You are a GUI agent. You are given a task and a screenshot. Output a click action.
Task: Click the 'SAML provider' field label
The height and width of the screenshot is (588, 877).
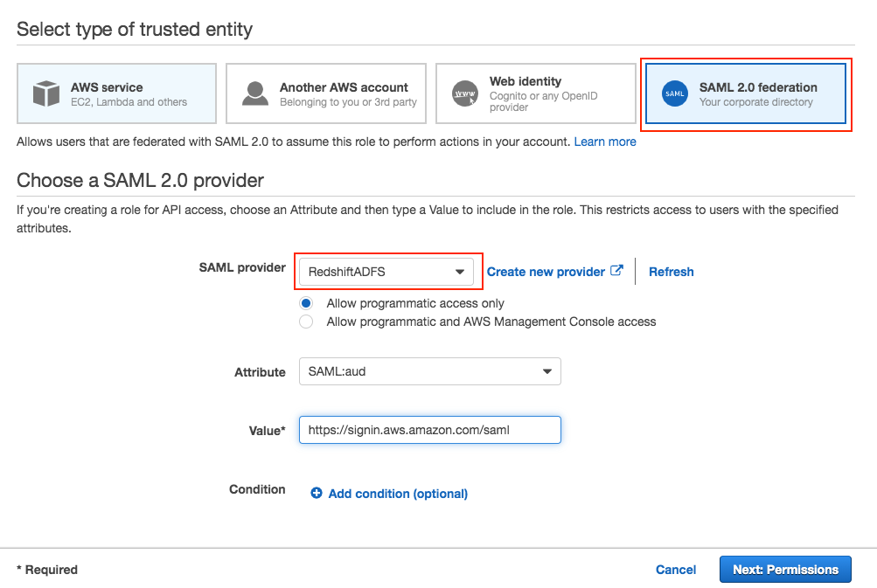tap(242, 267)
